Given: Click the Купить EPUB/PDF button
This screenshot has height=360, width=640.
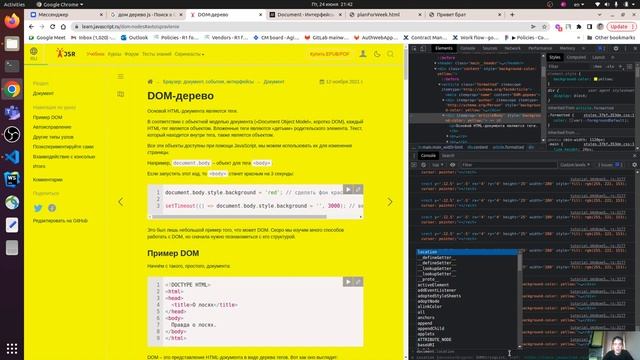Looking at the screenshot, I should coord(330,54).
